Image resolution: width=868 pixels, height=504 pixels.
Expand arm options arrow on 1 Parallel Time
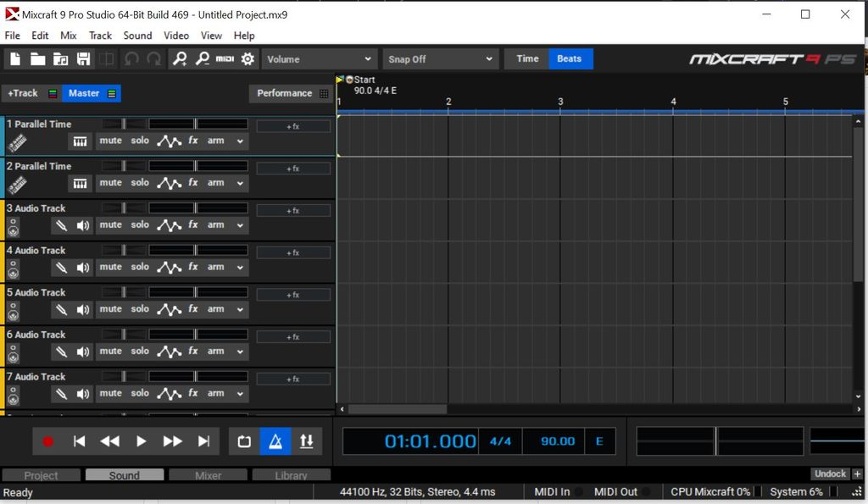[240, 141]
